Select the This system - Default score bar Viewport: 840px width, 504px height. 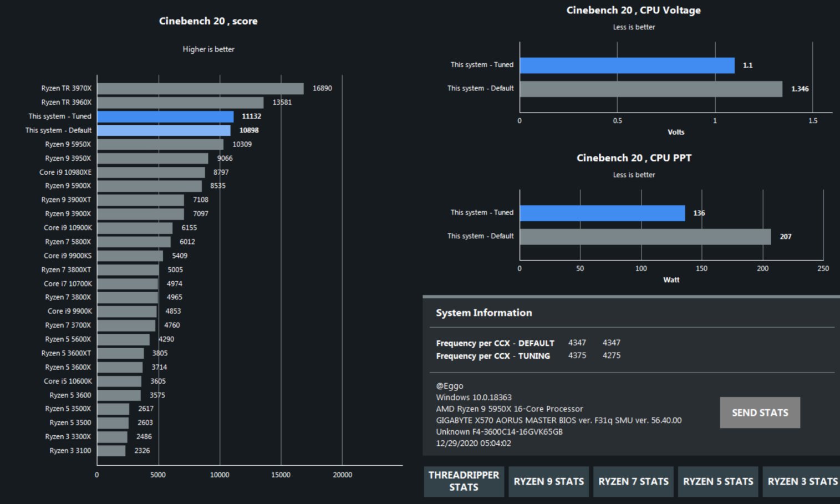point(164,130)
